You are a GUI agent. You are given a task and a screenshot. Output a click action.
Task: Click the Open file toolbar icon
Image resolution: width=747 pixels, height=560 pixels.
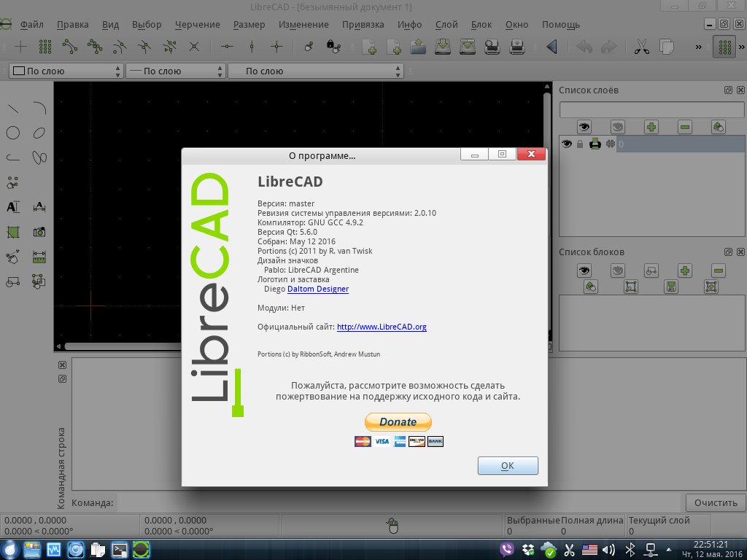point(418,47)
